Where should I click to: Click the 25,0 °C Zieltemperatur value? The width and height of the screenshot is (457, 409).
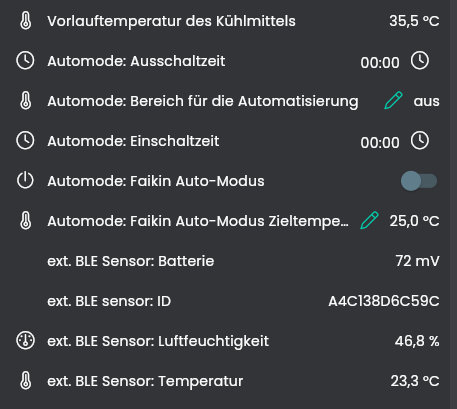[414, 221]
